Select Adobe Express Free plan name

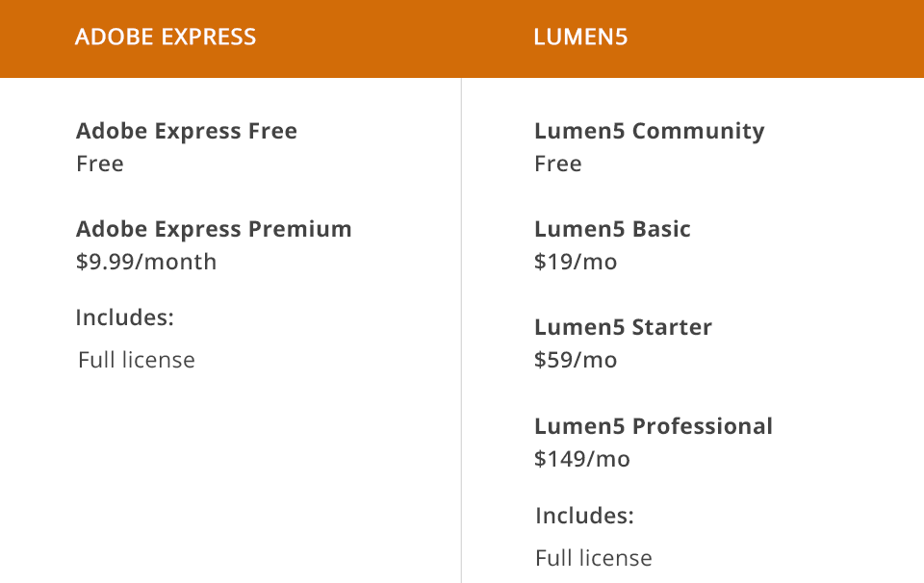coord(187,131)
